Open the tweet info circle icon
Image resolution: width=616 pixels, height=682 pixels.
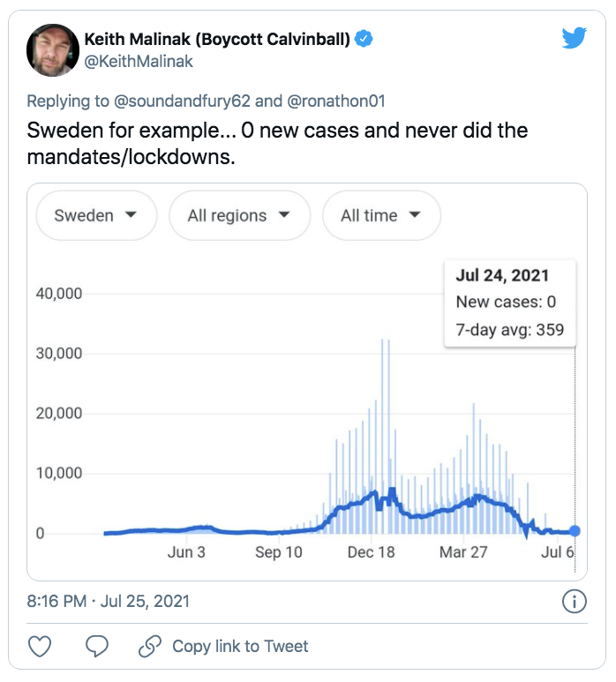pos(574,602)
